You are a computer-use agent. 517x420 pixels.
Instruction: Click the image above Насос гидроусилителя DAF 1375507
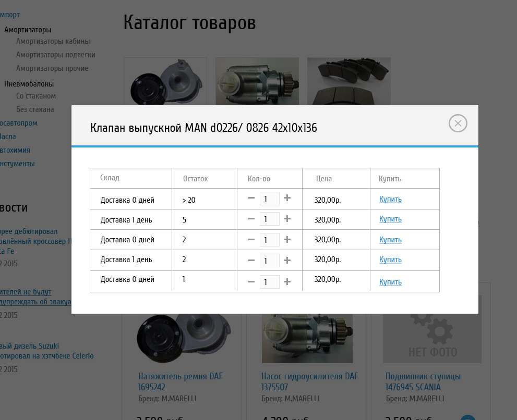[x=307, y=338]
